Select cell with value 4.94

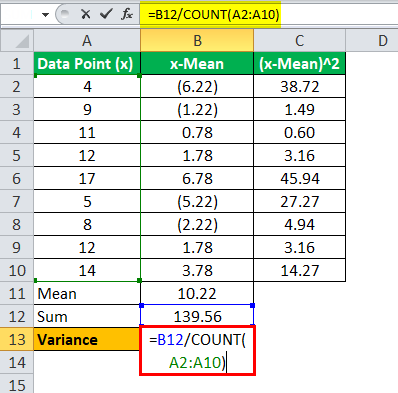coord(299,224)
